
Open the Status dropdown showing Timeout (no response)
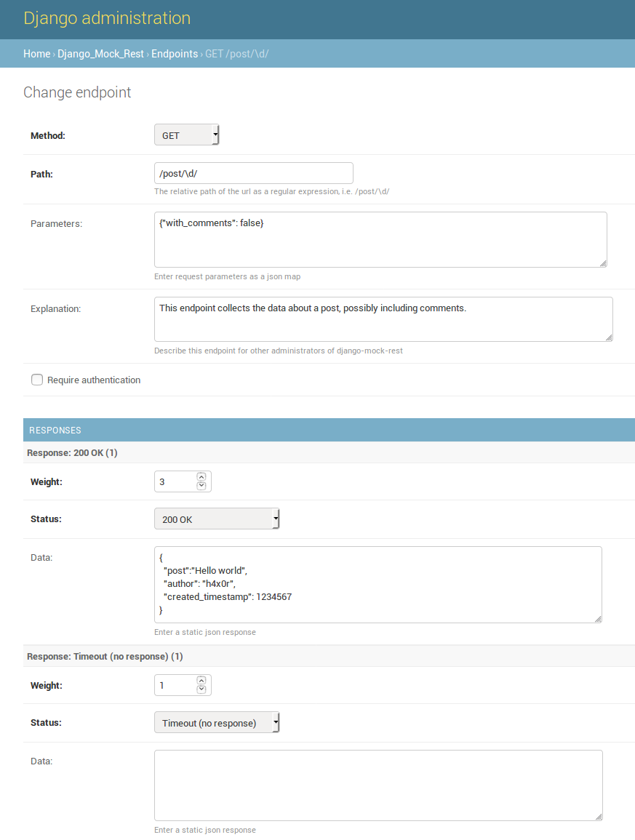217,722
